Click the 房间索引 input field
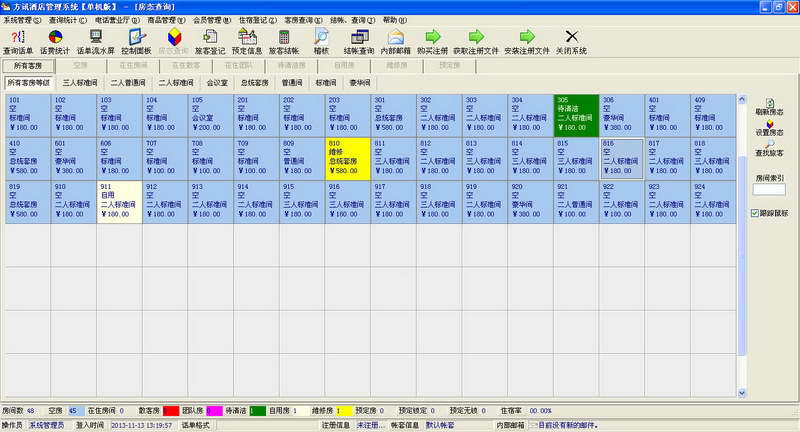Viewport: 800px width, 432px height. point(768,190)
